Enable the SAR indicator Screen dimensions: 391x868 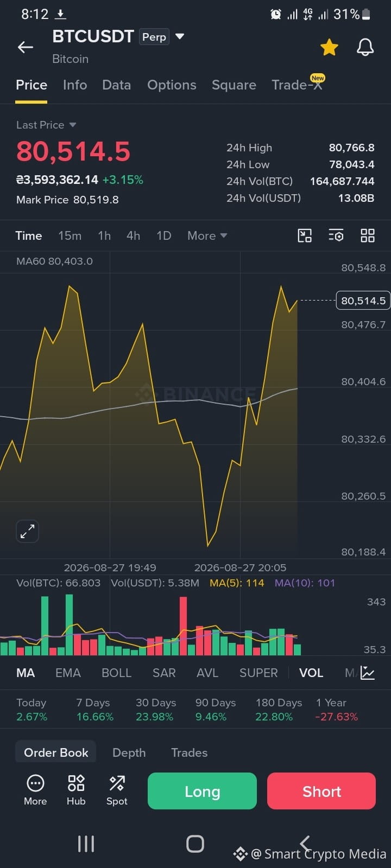pyautogui.click(x=164, y=673)
